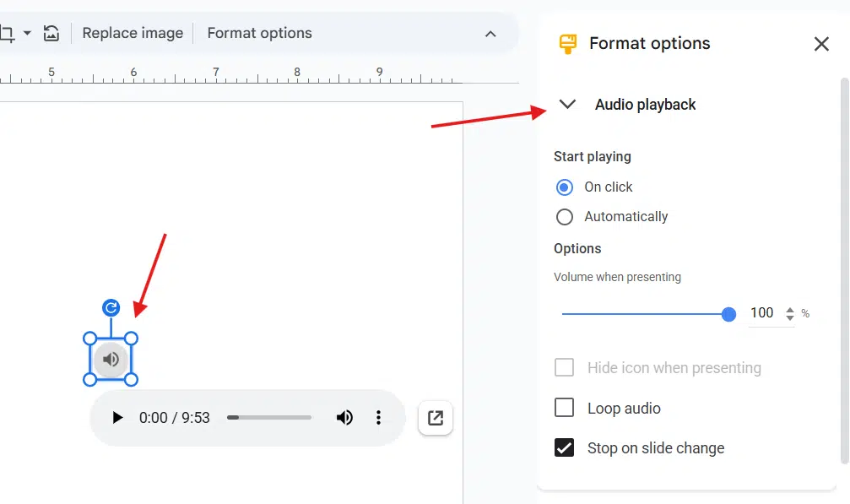
Task: Click Replace image in the toolbar
Action: (132, 33)
